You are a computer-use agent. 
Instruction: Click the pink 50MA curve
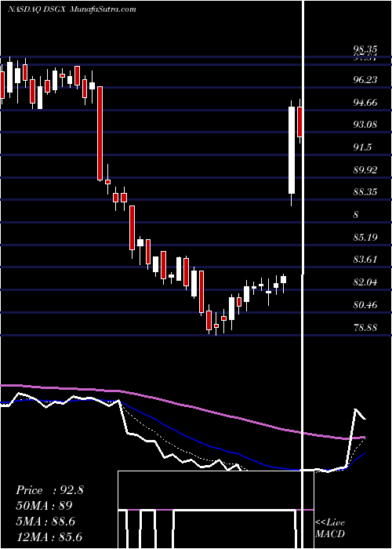point(182,405)
